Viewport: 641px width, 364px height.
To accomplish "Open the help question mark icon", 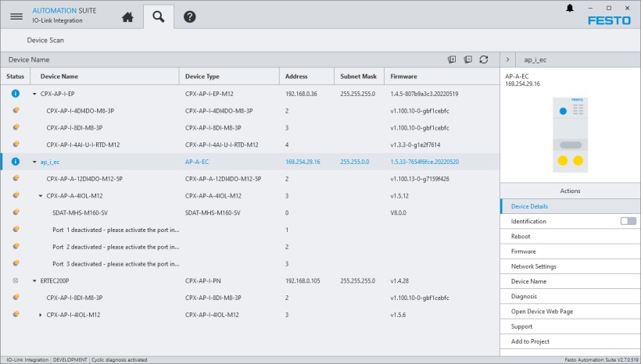I will [189, 16].
